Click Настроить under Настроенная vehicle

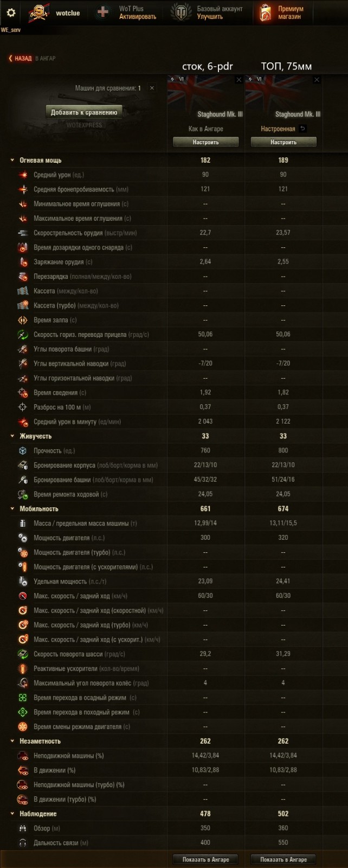(283, 142)
